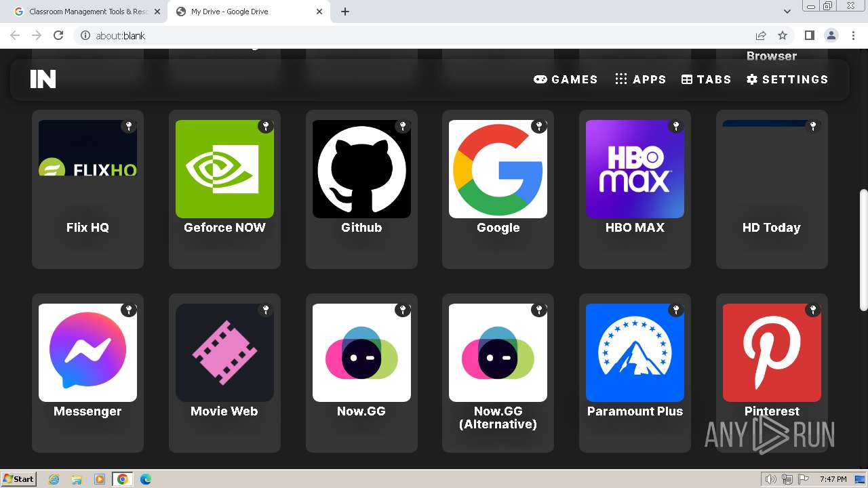
Task: Open the media player taskbar icon
Action: click(100, 479)
